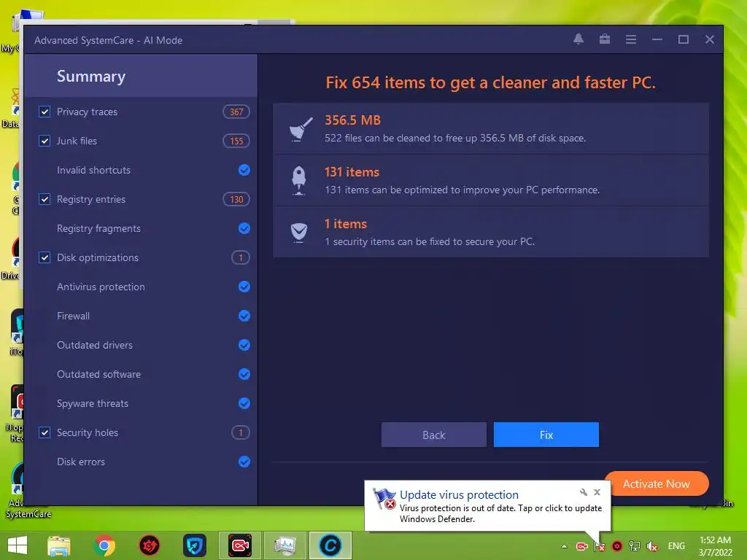
Task: Click Antivirus protection blue checkmark status
Action: point(244,287)
